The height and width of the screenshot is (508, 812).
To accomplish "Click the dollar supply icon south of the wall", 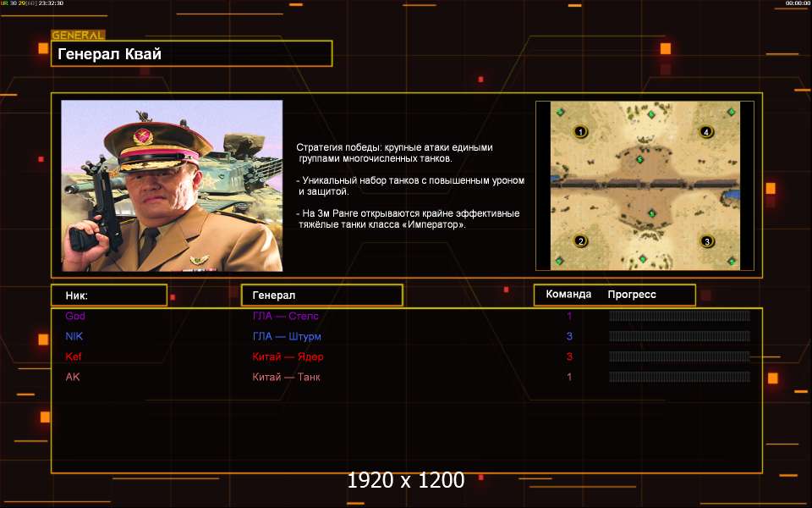I will point(652,213).
